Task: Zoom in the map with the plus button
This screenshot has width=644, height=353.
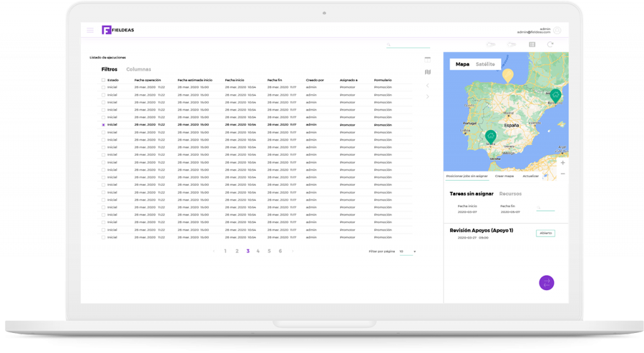Action: click(x=562, y=162)
